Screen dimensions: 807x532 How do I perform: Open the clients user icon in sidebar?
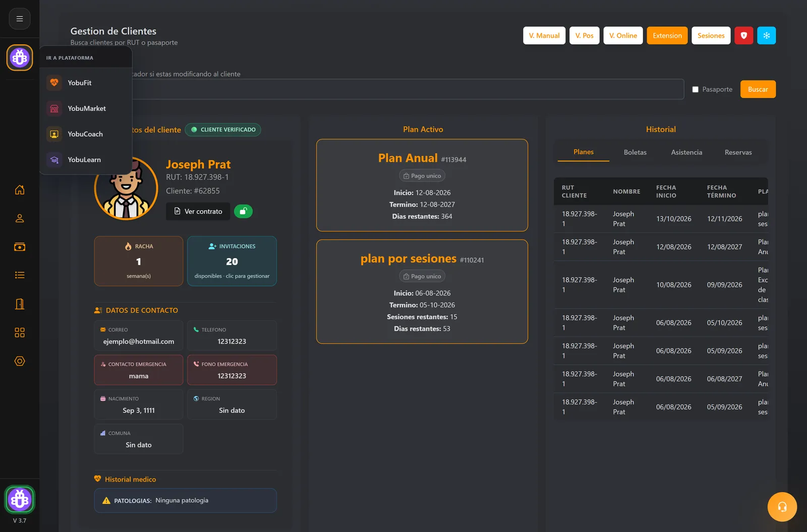20,218
